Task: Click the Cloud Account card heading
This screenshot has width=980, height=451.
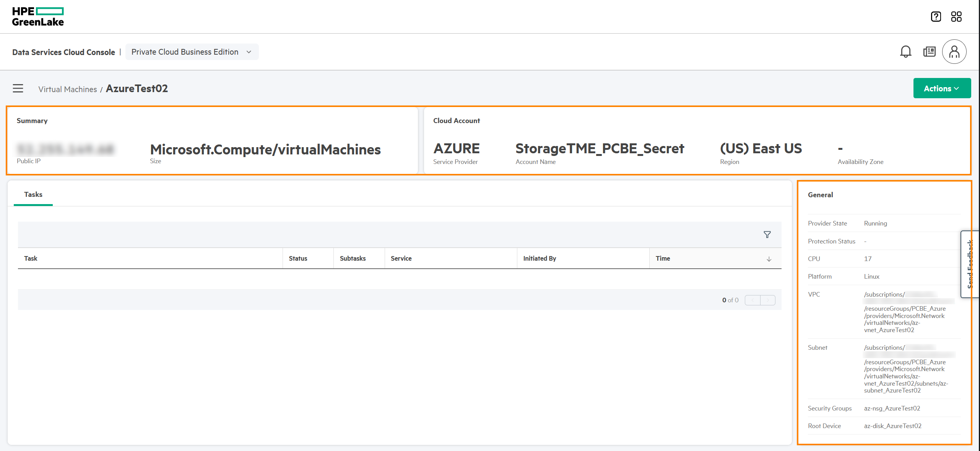Action: [457, 121]
